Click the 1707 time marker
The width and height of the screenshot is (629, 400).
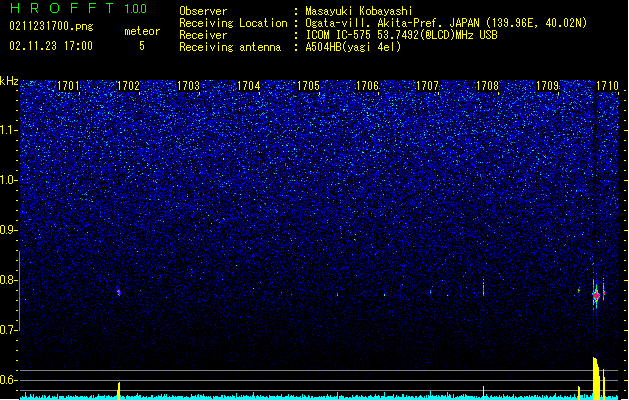pos(427,86)
